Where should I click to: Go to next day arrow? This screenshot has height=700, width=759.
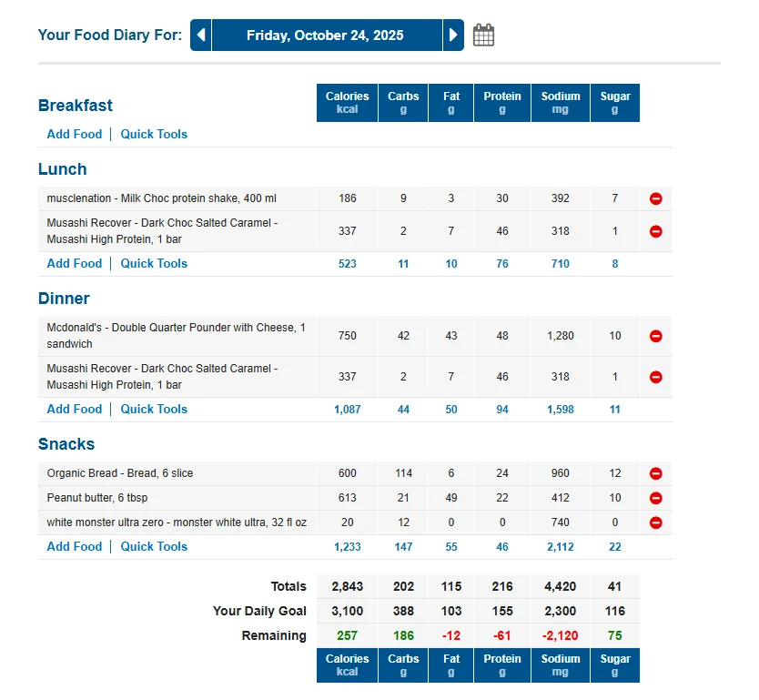(x=453, y=35)
